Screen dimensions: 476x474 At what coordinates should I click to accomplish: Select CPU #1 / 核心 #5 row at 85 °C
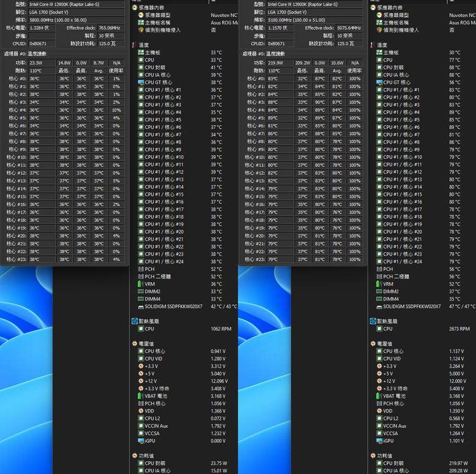click(x=423, y=120)
